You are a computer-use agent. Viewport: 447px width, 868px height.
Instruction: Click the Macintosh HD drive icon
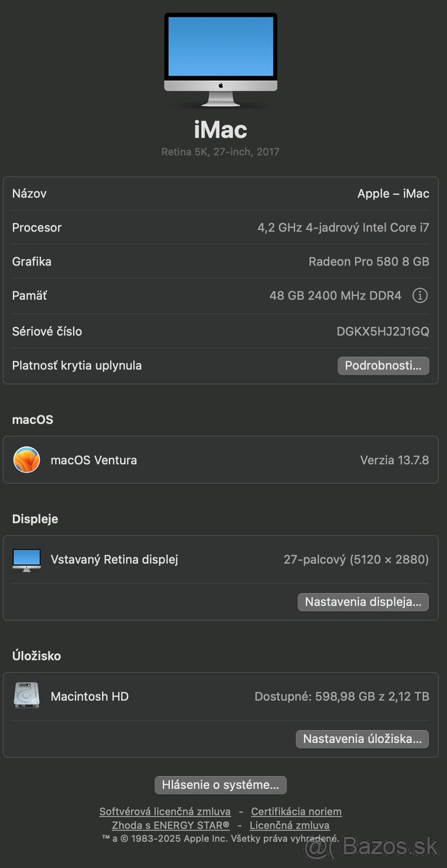tap(27, 697)
